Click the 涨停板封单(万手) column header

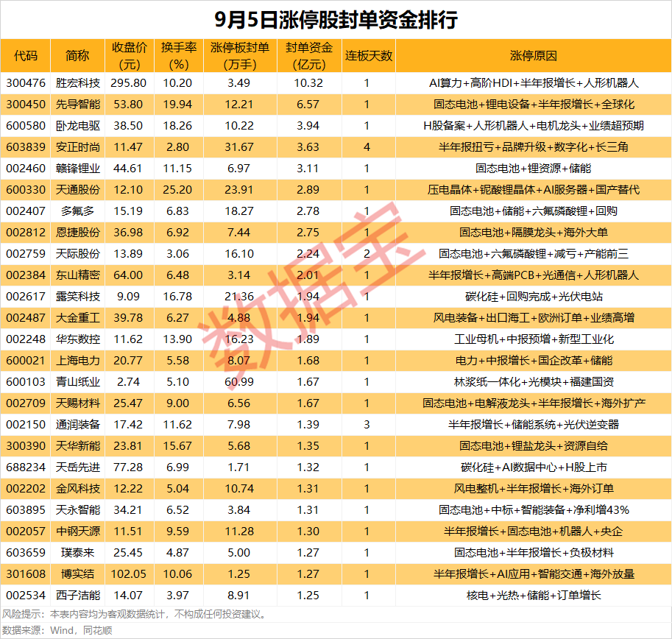coord(240,56)
